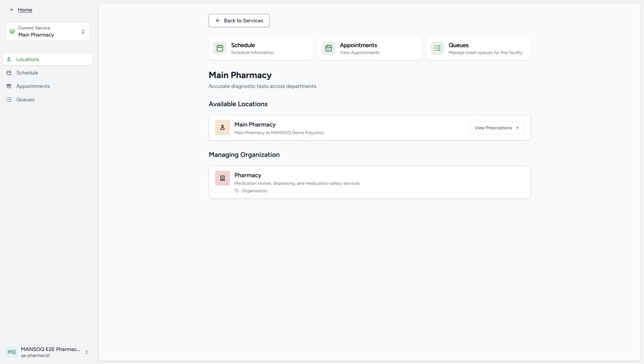Viewport: 644px width, 364px height.
Task: Click the Appointments icon in sidebar
Action: (x=9, y=86)
